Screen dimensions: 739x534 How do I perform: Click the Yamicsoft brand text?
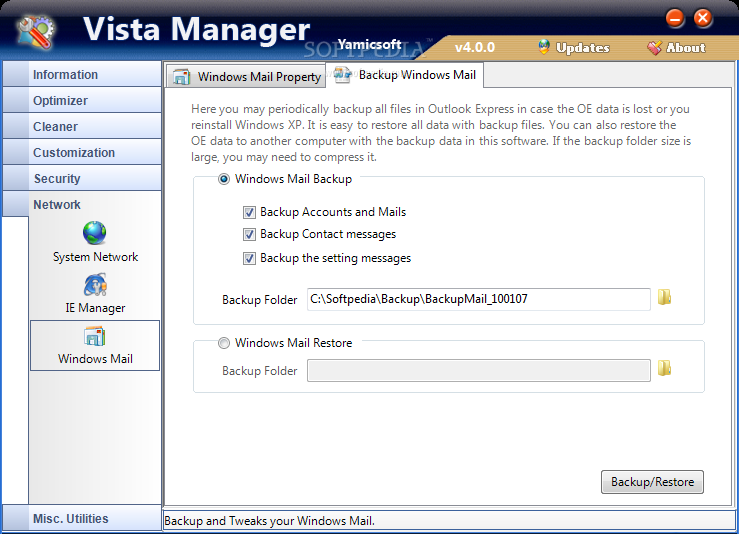tap(370, 45)
